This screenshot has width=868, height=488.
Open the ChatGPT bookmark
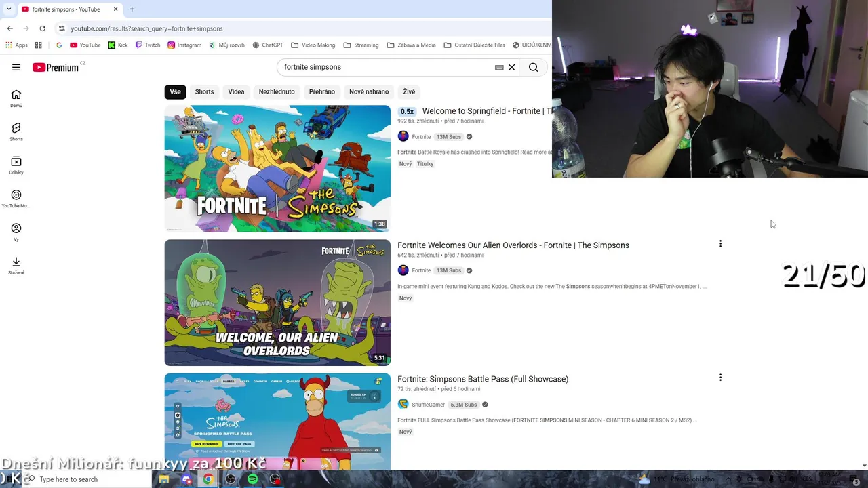point(267,45)
